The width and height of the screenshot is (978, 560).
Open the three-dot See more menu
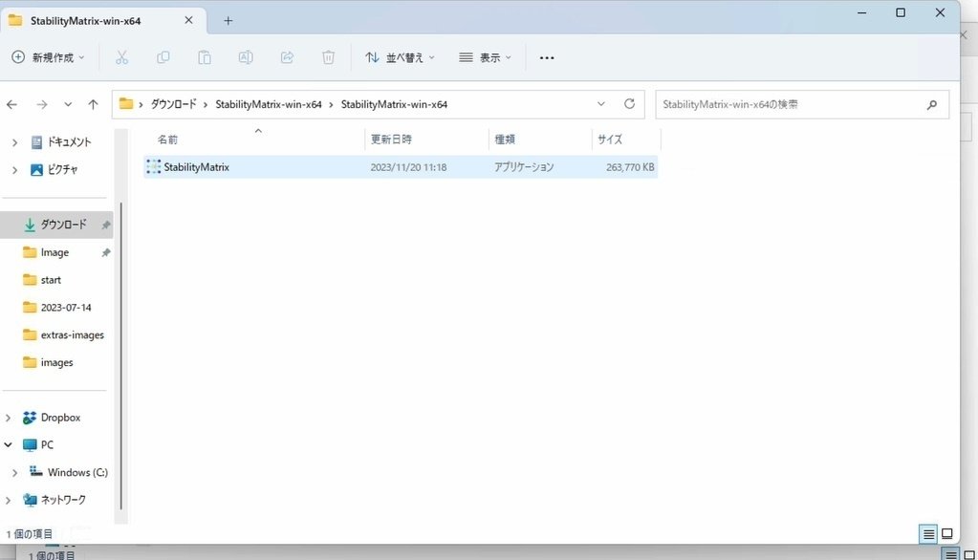click(x=547, y=57)
